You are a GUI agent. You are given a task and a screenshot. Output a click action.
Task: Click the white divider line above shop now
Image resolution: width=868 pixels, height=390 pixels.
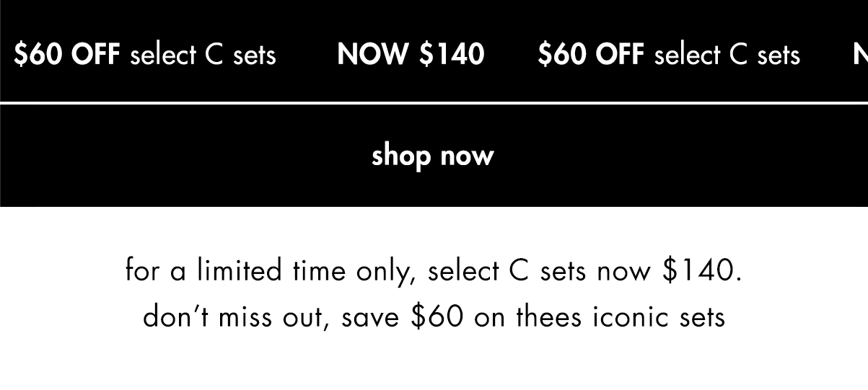[x=434, y=104]
